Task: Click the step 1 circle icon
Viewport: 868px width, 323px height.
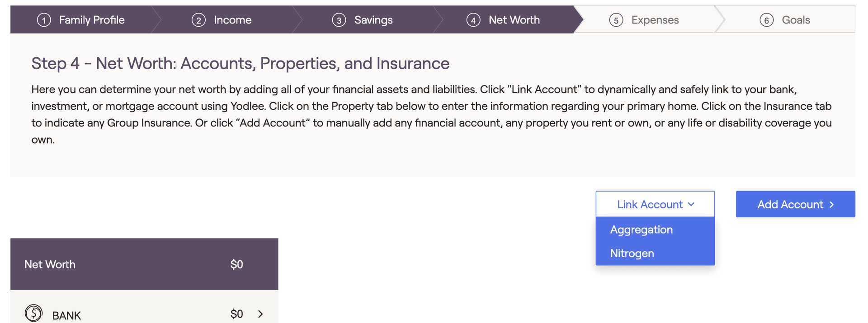Action: (x=44, y=20)
